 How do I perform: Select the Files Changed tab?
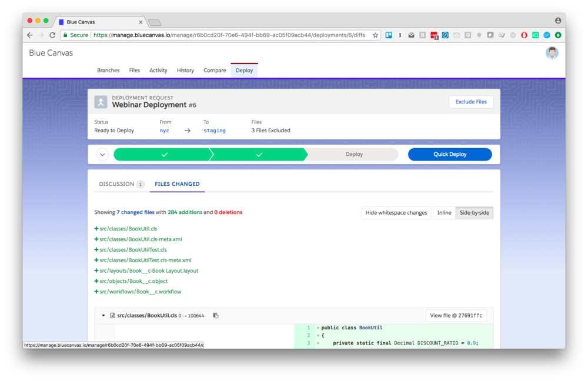point(177,184)
